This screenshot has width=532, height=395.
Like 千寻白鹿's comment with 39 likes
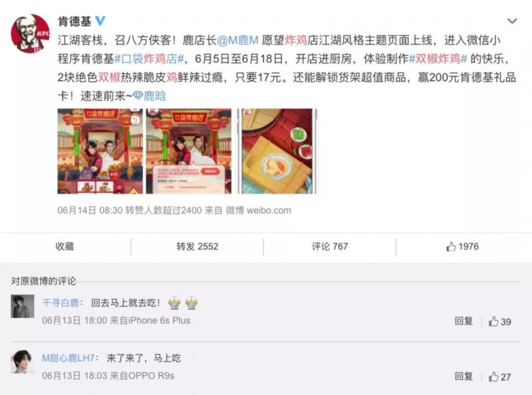[500, 321]
